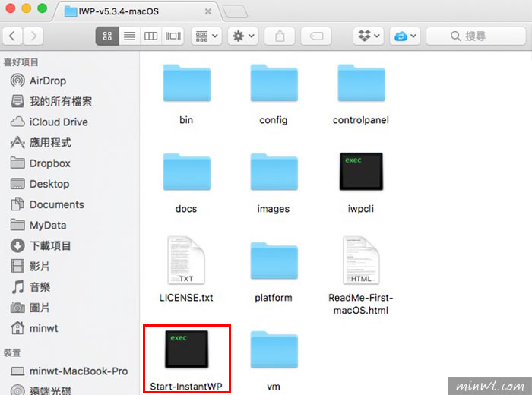Select the ReadMe-First-macOS.html file
Viewport: 532px width, 395px height.
pos(361,276)
